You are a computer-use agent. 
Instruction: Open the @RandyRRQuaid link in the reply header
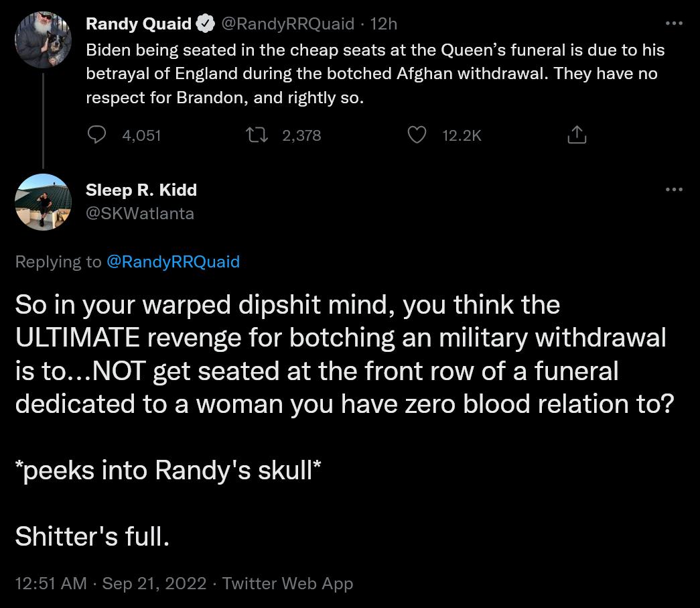pos(173,261)
